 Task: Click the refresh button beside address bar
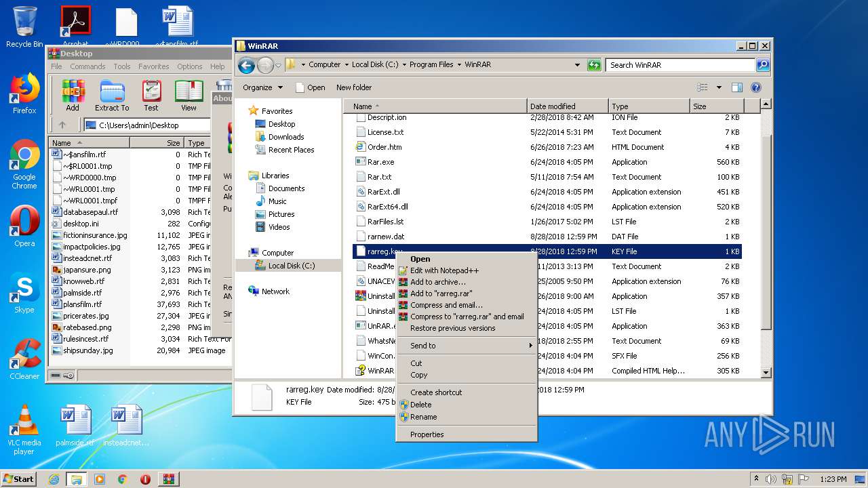click(x=594, y=65)
